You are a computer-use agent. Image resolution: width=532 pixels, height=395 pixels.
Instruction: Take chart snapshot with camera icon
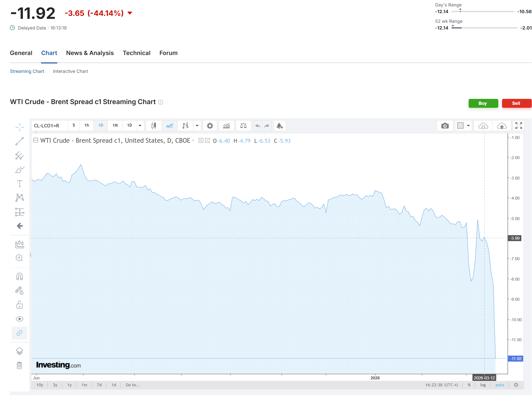[x=445, y=126]
